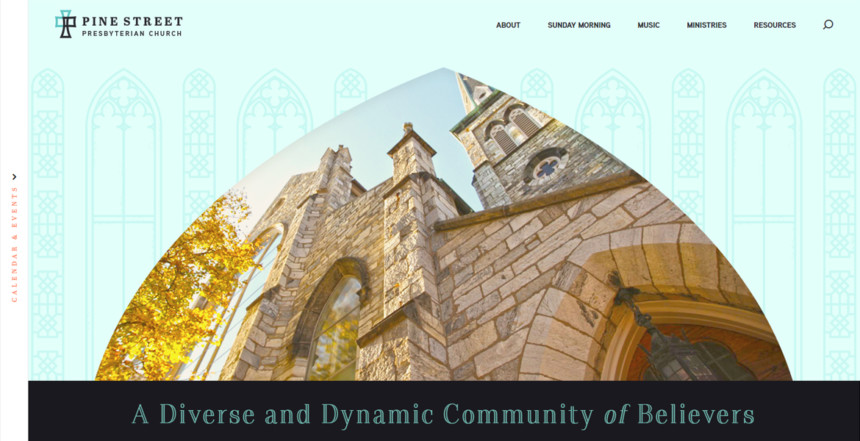This screenshot has width=860, height=441.
Task: Open the Calendar & Events side panel label
Action: [x=14, y=244]
